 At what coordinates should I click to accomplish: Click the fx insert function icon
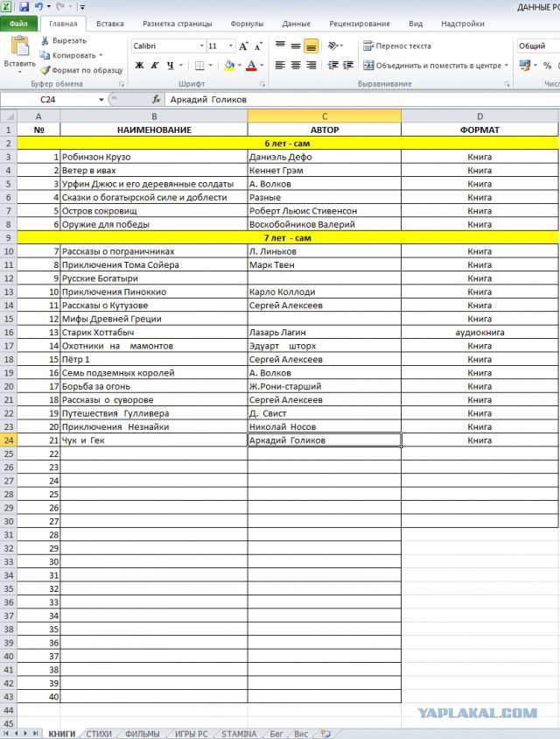coord(157,100)
